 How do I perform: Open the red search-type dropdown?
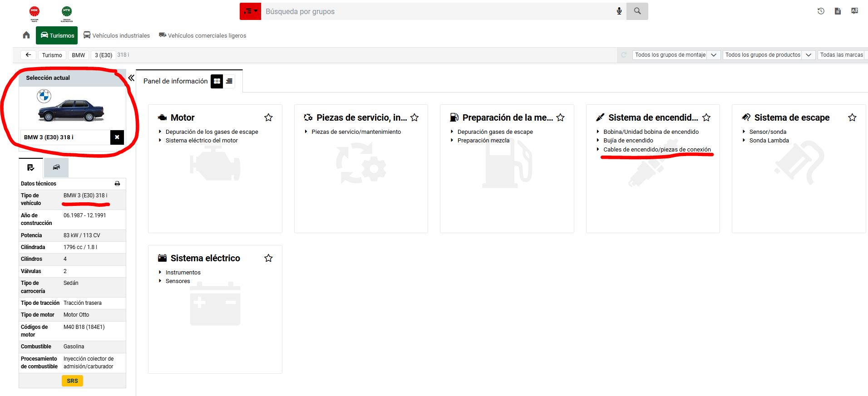coord(250,11)
